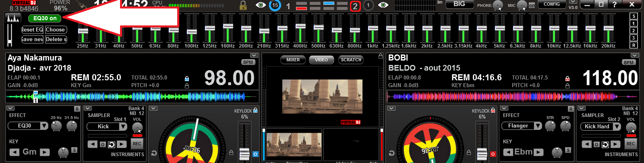Click the R icon in left EFFECT panel
Image resolution: width=644 pixels, height=163 pixels.
[77, 109]
